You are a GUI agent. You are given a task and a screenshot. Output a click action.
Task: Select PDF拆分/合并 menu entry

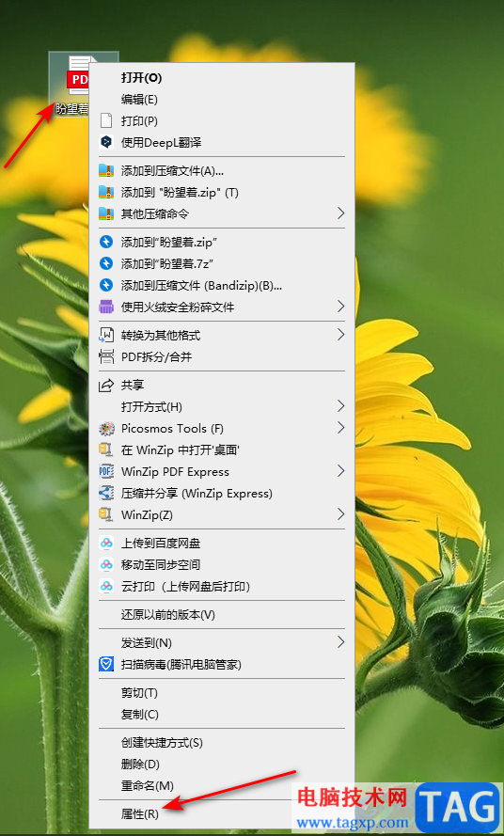click(x=222, y=356)
